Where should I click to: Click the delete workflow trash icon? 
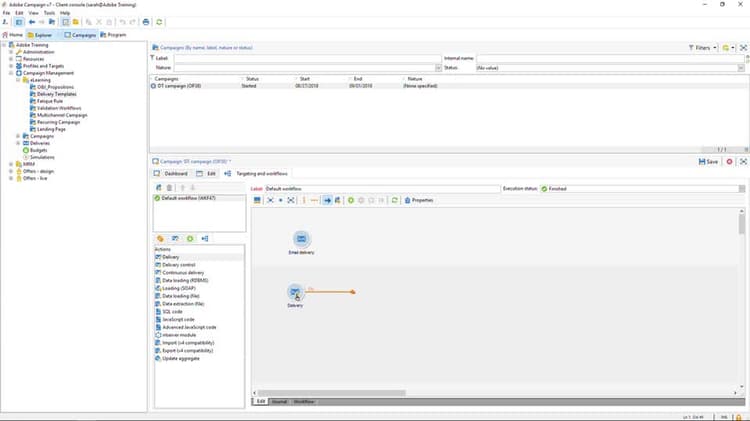[x=169, y=188]
